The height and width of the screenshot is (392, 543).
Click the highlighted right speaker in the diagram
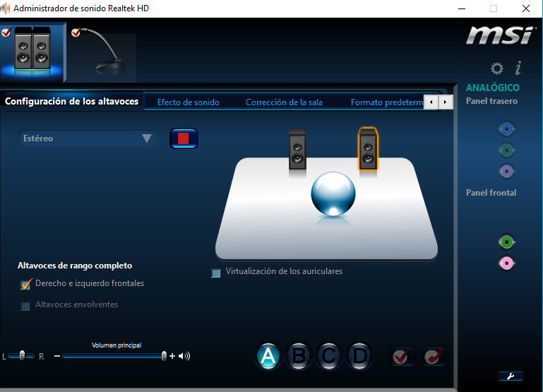click(x=368, y=149)
